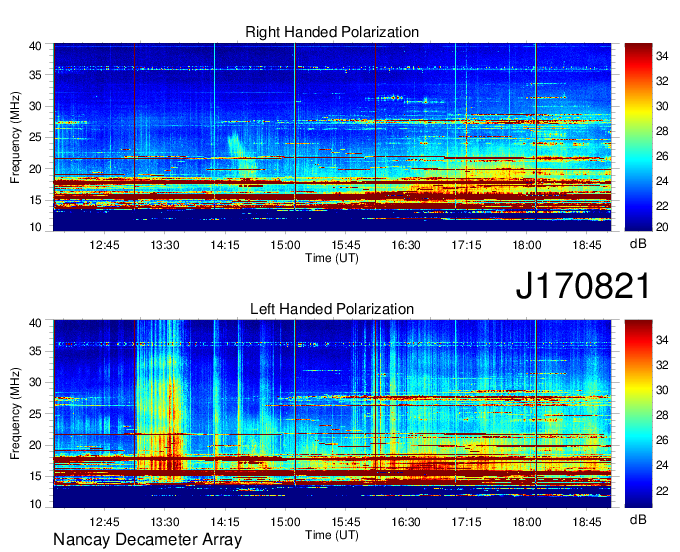Click the 22 dB label on upper colorbar
This screenshot has width=680, height=552.
(x=662, y=206)
